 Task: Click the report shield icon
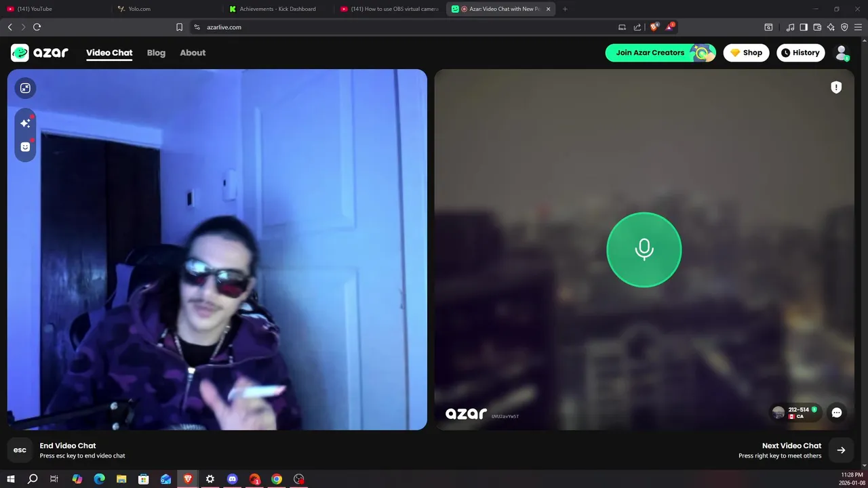tap(836, 87)
